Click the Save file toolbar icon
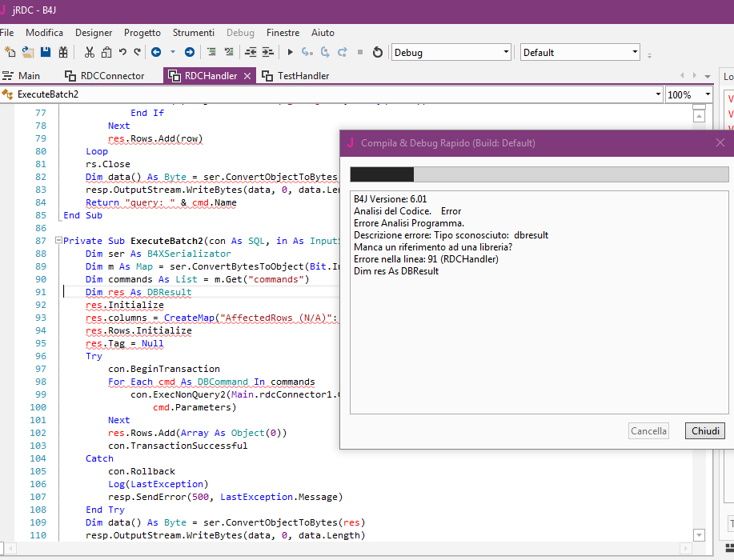The height and width of the screenshot is (560, 734). [x=46, y=53]
